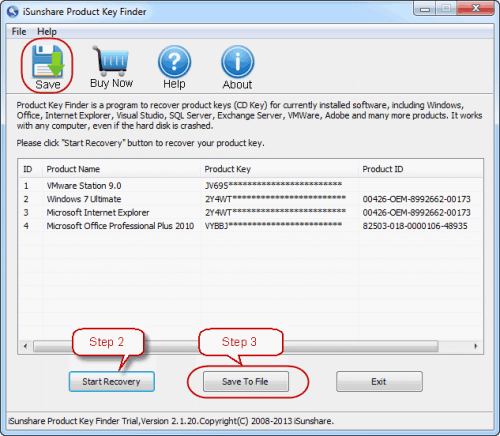
Task: Click the Product Key column header
Action: click(279, 169)
